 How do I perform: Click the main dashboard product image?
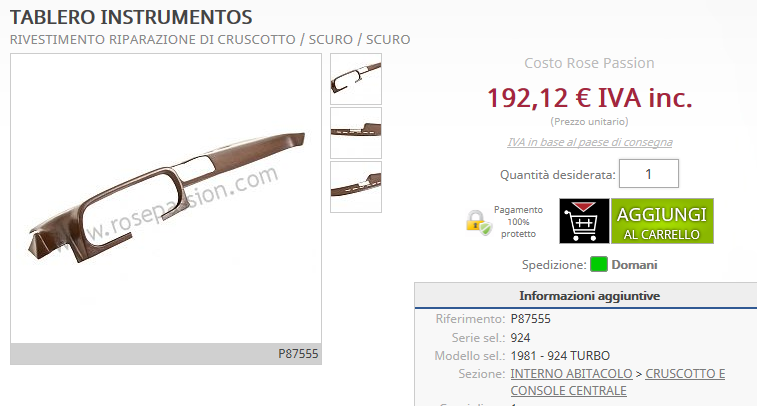click(x=166, y=198)
